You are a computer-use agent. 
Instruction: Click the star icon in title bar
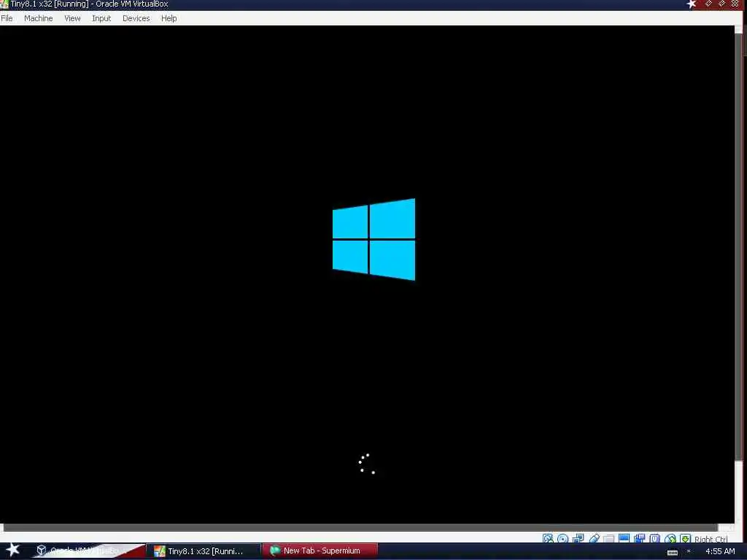(692, 4)
